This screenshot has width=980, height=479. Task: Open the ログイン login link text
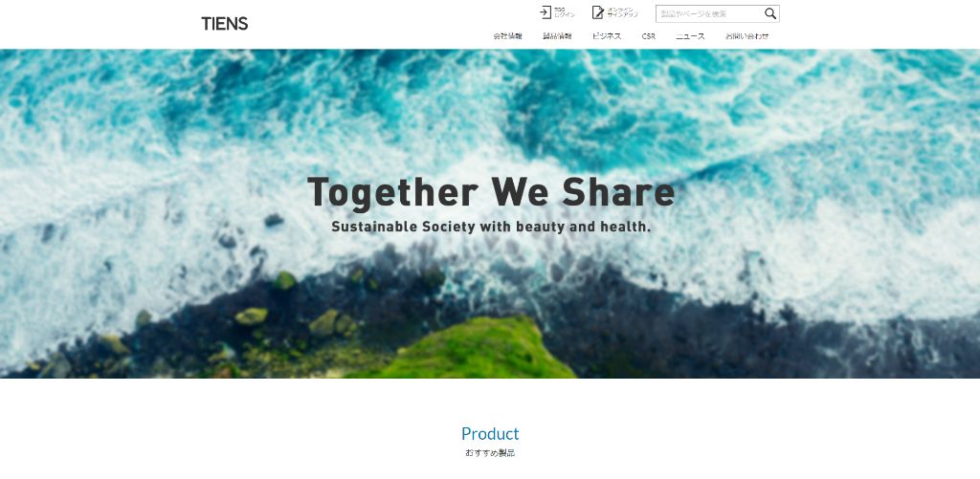click(x=564, y=12)
